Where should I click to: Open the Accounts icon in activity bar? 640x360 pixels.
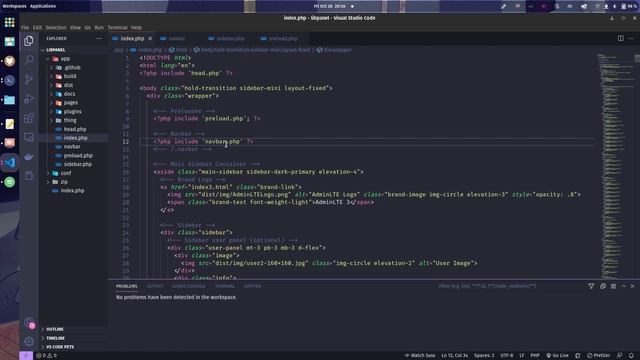[x=29, y=322]
